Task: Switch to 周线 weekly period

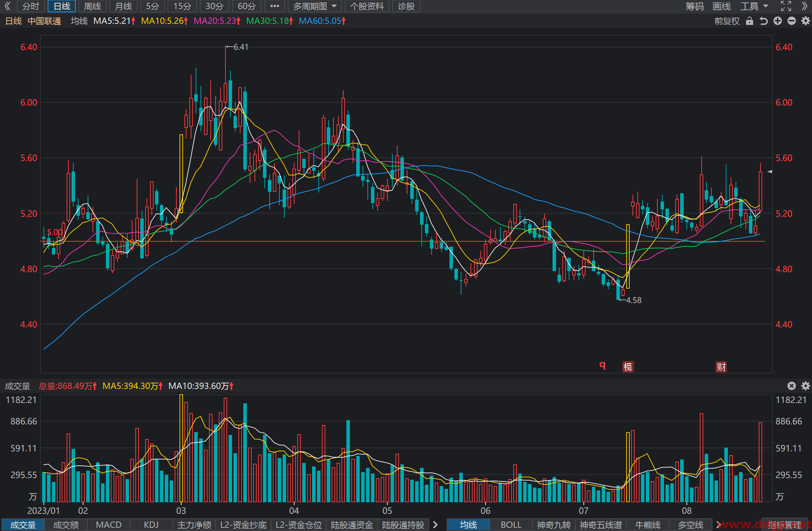Action: pyautogui.click(x=93, y=6)
